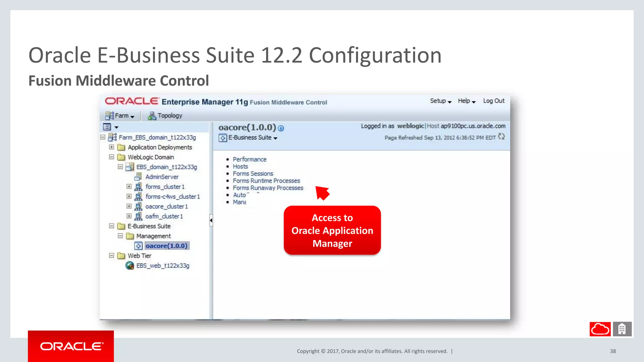This screenshot has height=362, width=644.
Task: Click the EBS_web_t122x33g globe icon
Action: [130, 266]
